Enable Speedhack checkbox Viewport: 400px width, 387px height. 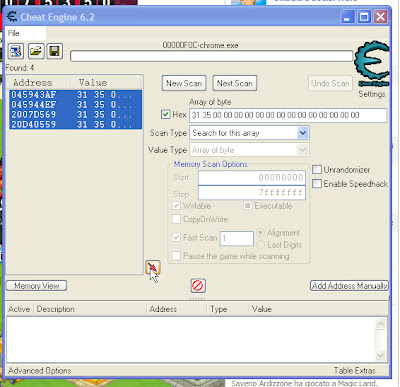317,184
